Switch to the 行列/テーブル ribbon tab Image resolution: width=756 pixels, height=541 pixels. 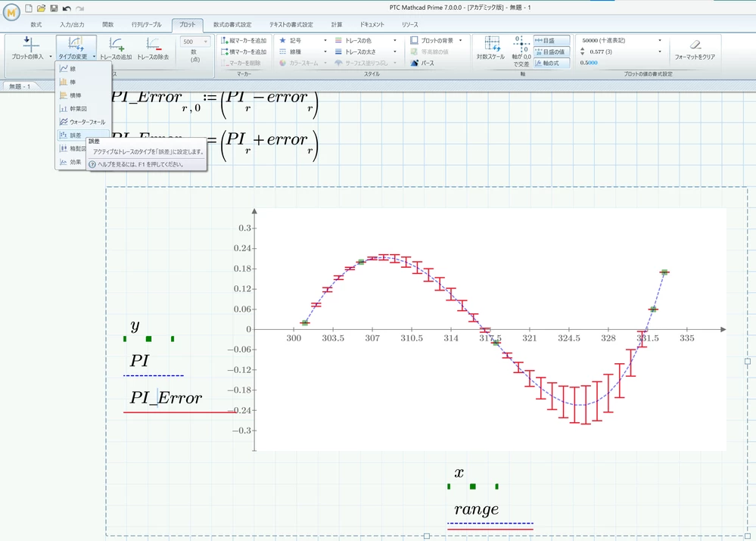tap(147, 24)
